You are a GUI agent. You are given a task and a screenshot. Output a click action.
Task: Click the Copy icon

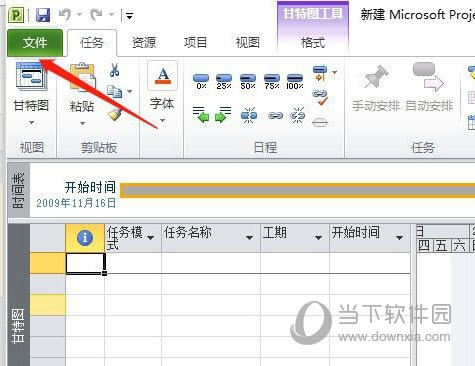click(x=114, y=91)
